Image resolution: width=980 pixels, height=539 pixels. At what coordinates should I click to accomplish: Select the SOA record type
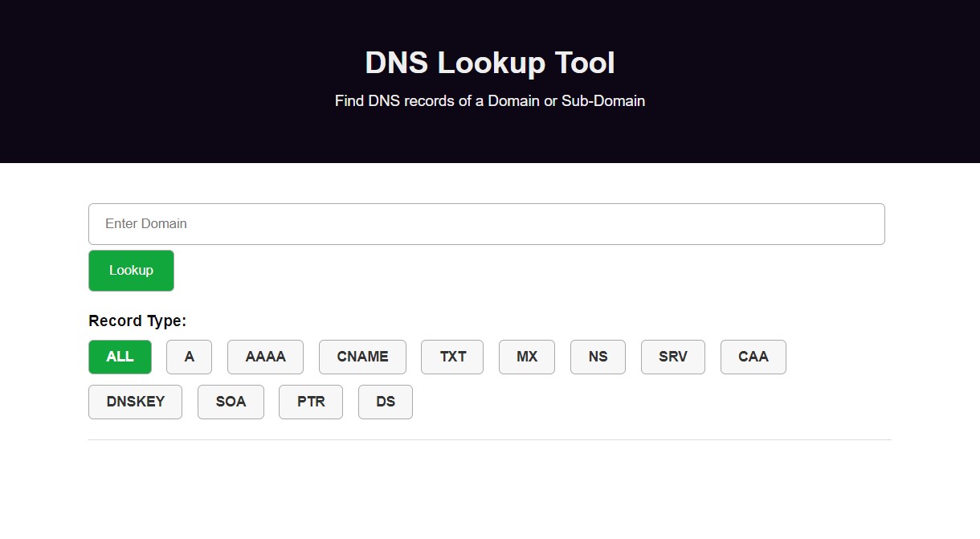click(x=231, y=402)
